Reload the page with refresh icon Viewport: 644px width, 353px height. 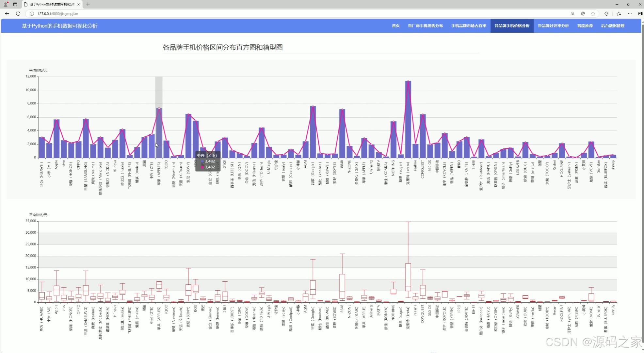18,14
